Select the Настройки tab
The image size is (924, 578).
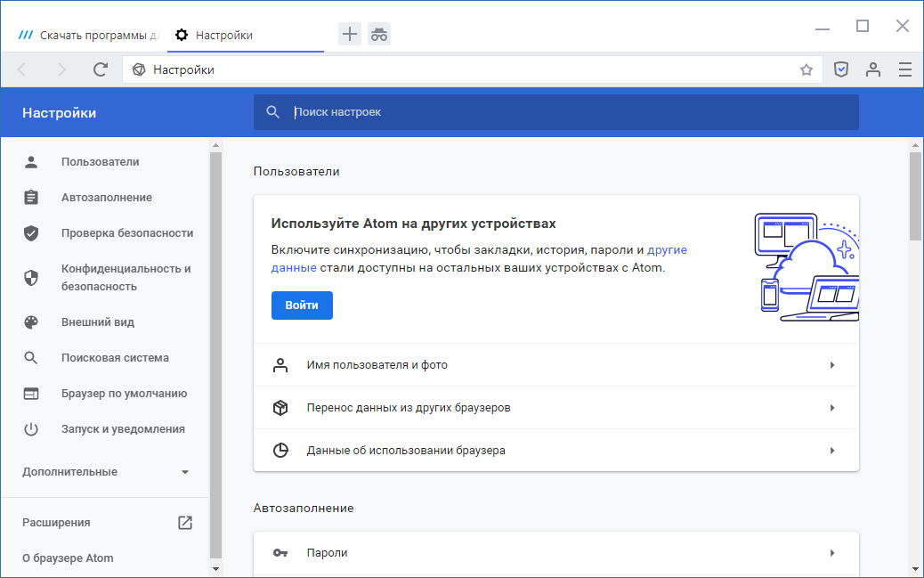[x=246, y=35]
